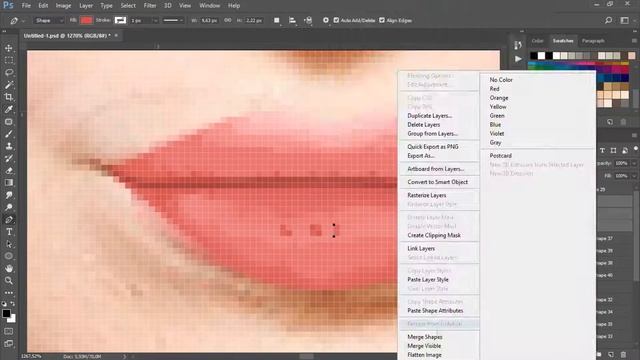Select the Horizontal Type tool

(9, 232)
